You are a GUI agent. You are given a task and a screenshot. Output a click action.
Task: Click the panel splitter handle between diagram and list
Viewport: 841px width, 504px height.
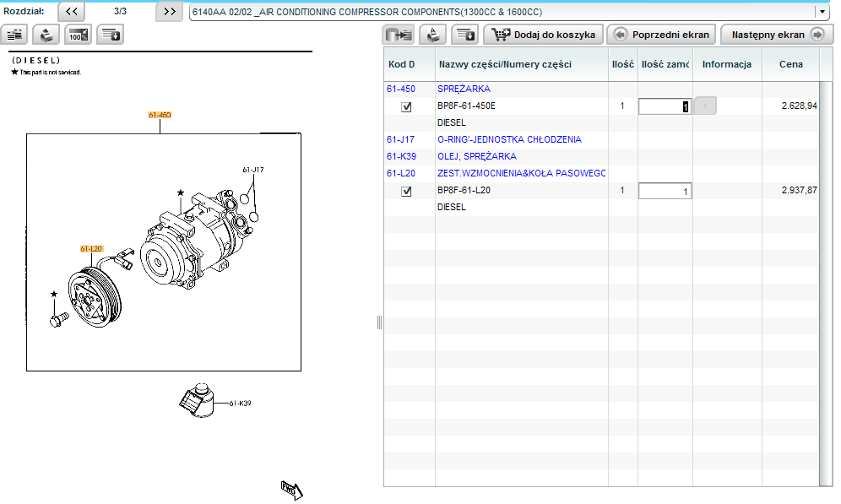click(379, 322)
